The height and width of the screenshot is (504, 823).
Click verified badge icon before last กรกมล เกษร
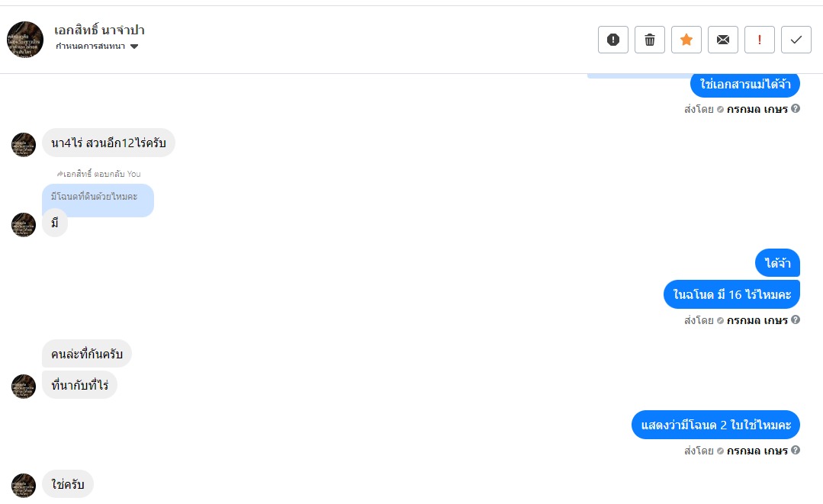pos(720,451)
